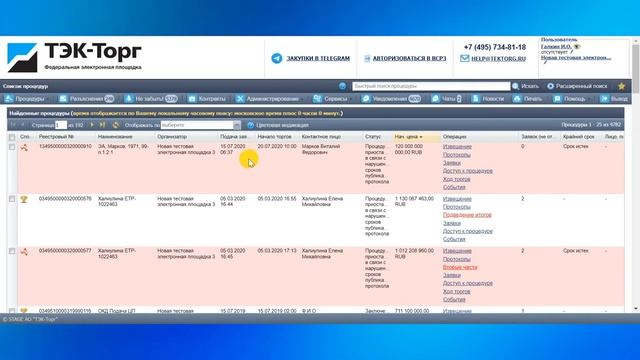Screen dimensions: 640x360
Task: Click the Сервисы menu icon
Action: tap(317, 99)
